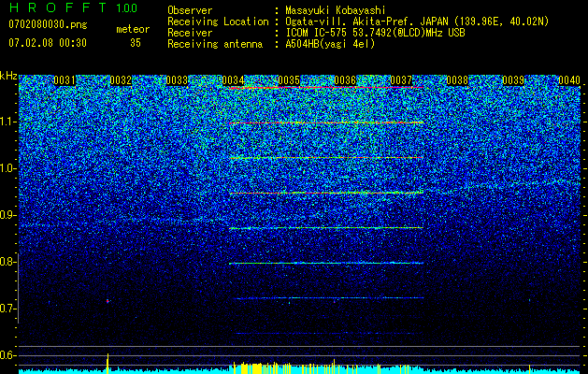The height and width of the screenshot is (374, 588).
Task: Click the 1.1 frequency axis label
Action: coord(7,122)
